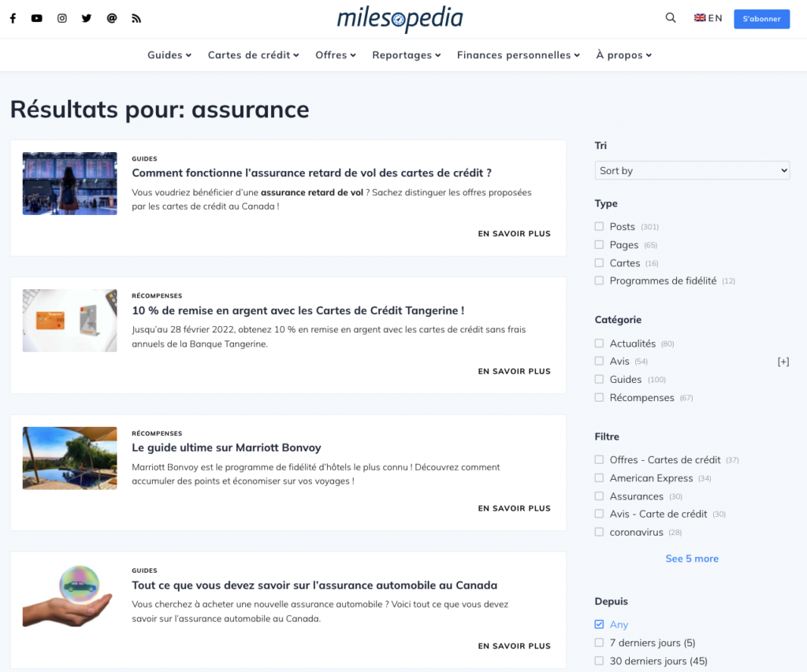Open the Marriott Bonvoy article thumbnail

[69, 458]
